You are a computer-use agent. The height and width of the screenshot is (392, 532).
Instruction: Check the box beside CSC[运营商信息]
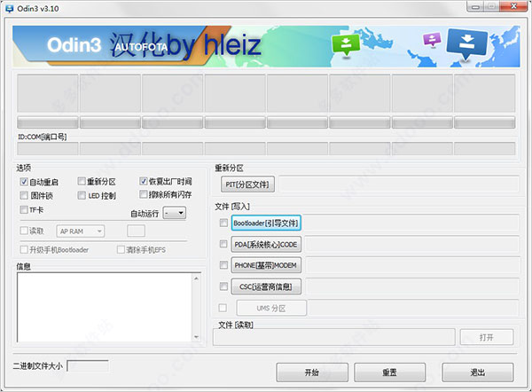(x=223, y=286)
